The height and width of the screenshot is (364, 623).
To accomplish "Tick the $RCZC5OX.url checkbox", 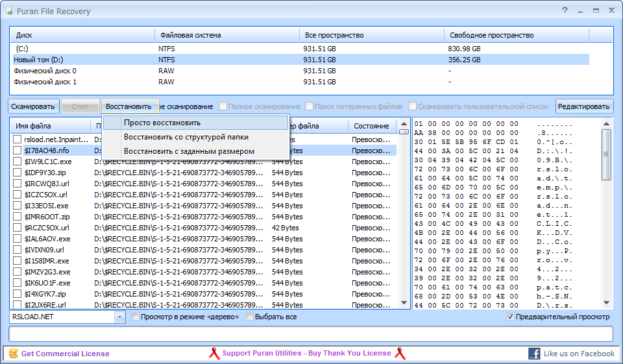I will [17, 228].
